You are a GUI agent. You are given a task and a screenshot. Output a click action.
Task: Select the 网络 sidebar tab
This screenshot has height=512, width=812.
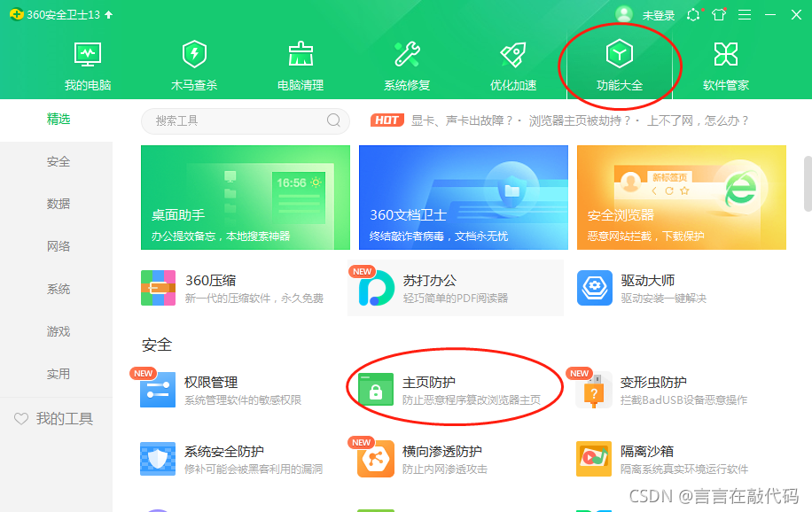(x=58, y=246)
